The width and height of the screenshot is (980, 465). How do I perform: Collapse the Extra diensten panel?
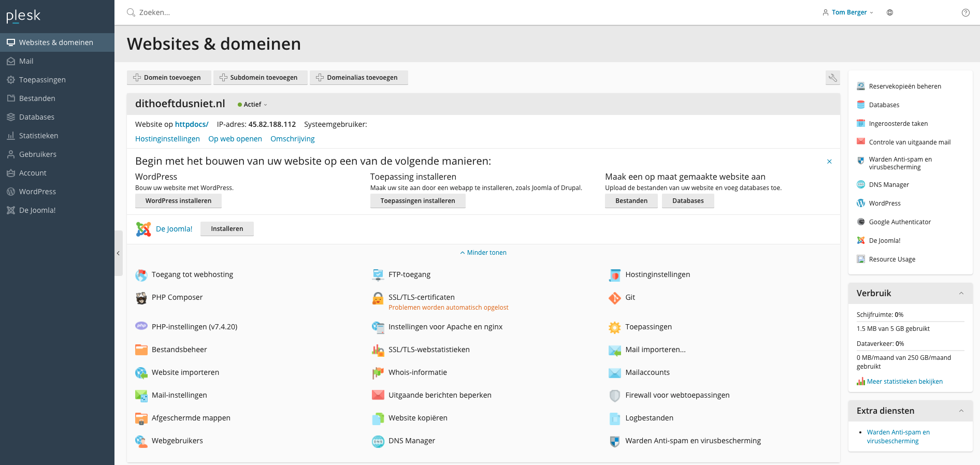pyautogui.click(x=961, y=411)
